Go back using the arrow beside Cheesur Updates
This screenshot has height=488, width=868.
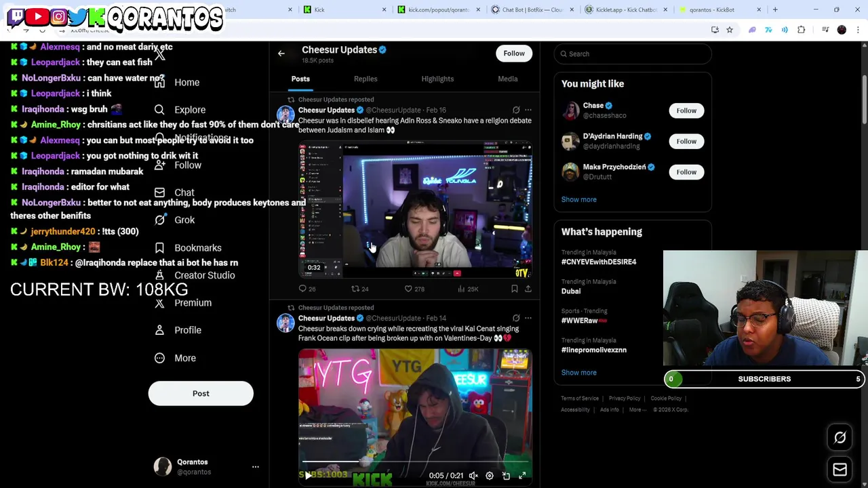(x=281, y=54)
